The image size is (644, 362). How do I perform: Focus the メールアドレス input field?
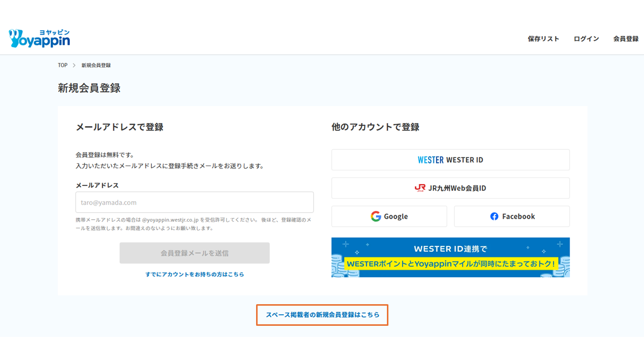pos(195,202)
